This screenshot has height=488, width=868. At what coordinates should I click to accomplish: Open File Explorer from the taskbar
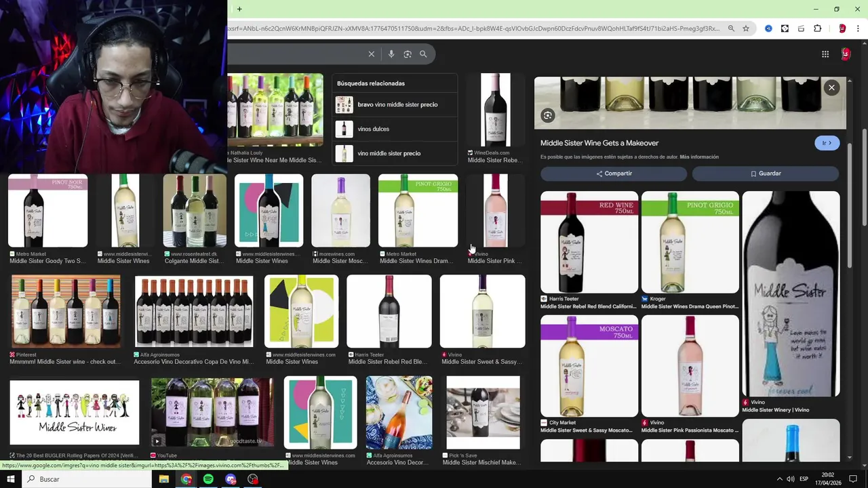tap(163, 479)
